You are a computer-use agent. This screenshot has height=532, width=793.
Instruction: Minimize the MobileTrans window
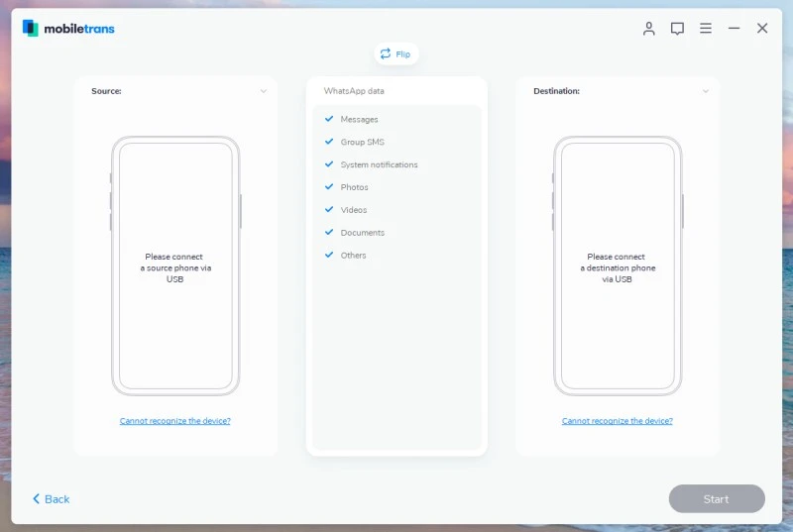tap(734, 29)
